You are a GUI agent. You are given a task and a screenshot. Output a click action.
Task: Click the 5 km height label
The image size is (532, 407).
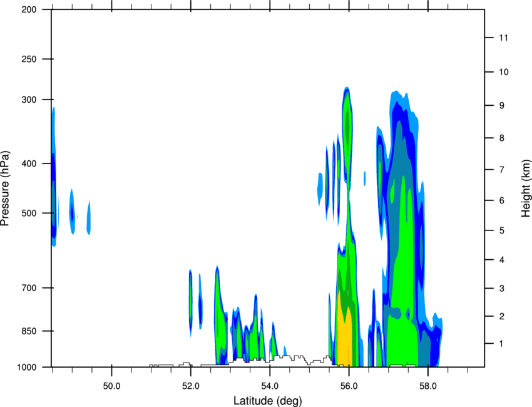(502, 230)
